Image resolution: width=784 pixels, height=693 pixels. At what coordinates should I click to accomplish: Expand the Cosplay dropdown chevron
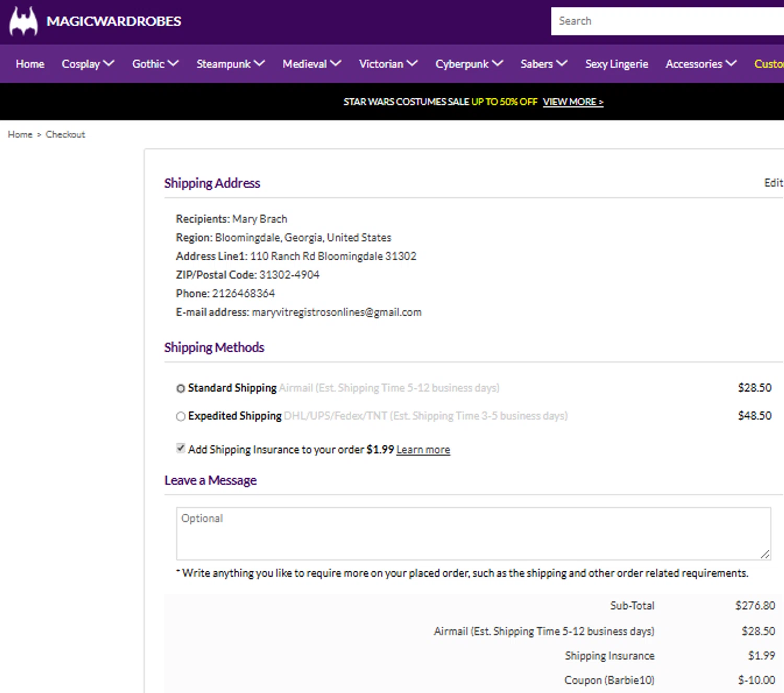pyautogui.click(x=109, y=63)
